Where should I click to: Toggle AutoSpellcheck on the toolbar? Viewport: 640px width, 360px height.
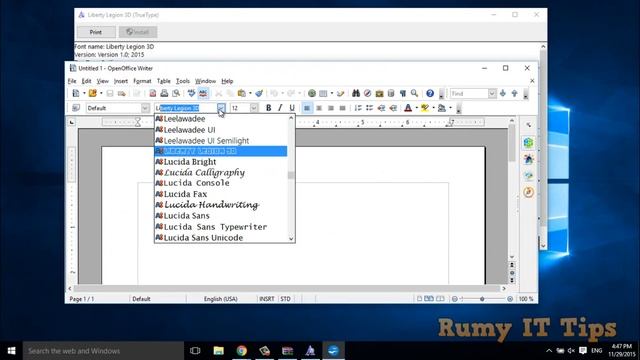coord(203,93)
